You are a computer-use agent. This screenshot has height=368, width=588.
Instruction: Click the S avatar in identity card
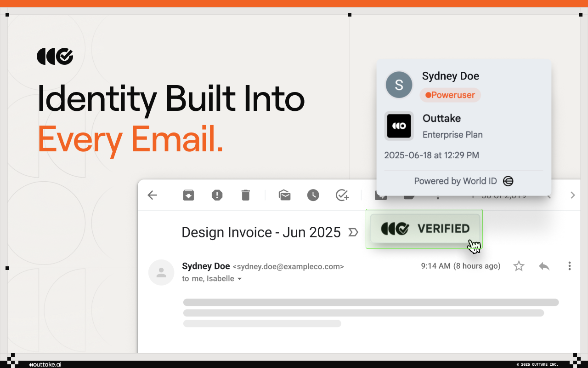[x=399, y=85]
